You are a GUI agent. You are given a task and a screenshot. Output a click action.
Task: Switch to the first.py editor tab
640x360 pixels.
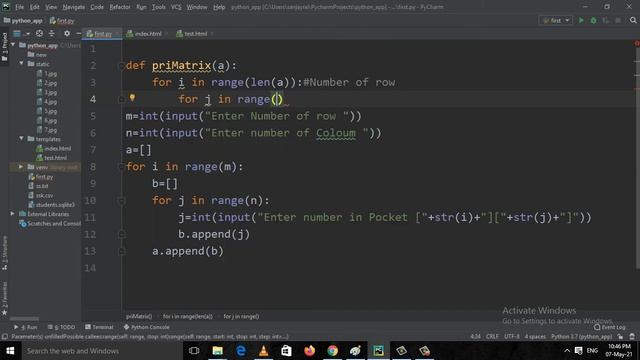[x=102, y=34]
